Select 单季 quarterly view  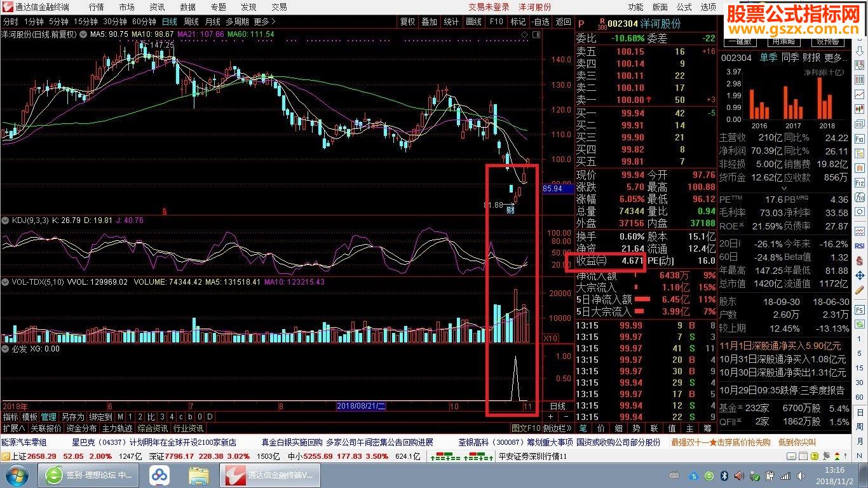click(x=768, y=57)
